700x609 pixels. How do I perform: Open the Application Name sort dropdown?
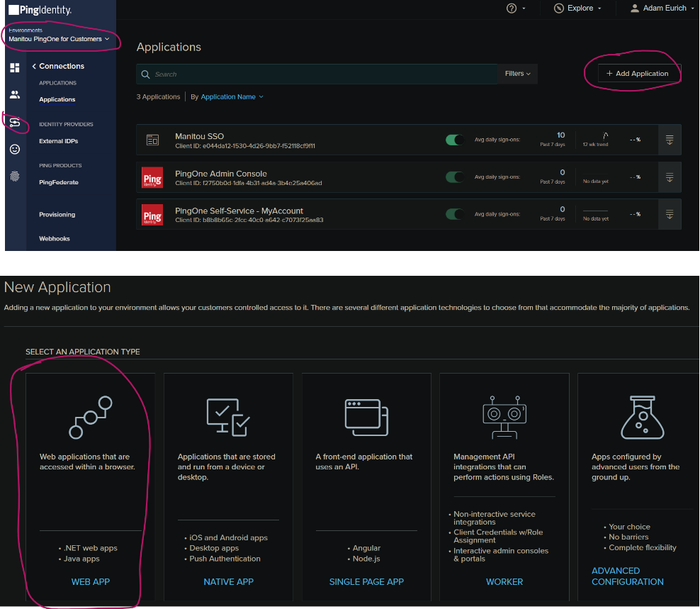[x=232, y=97]
